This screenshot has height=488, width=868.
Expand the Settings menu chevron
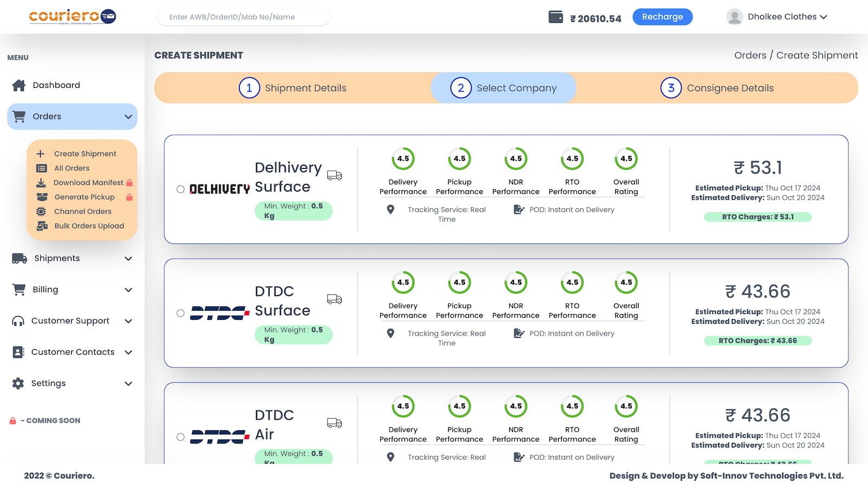(x=129, y=383)
